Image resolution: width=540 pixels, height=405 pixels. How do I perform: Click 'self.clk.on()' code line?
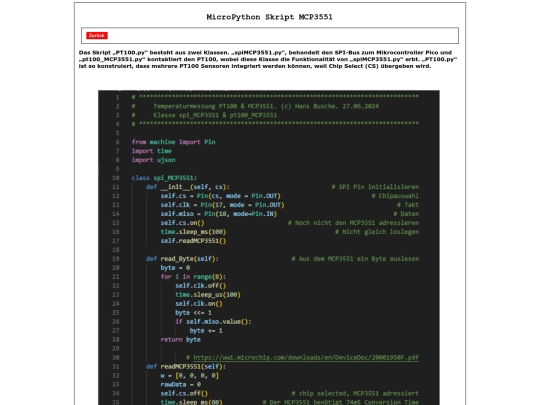pos(199,303)
